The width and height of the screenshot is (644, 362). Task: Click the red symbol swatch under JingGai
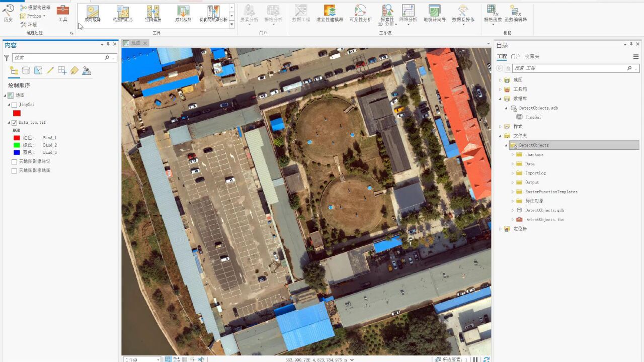(16, 113)
